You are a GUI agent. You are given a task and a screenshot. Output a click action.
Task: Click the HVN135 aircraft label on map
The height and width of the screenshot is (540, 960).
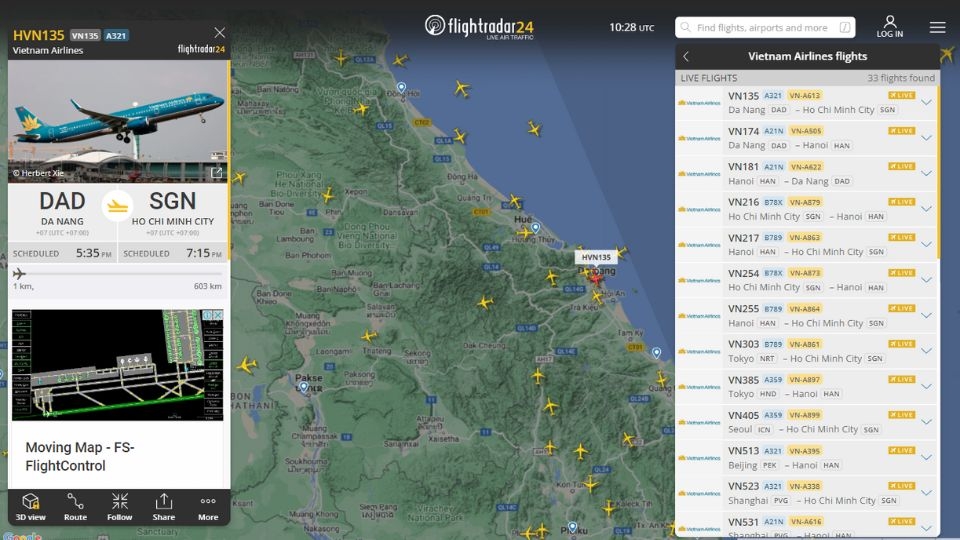pos(596,257)
